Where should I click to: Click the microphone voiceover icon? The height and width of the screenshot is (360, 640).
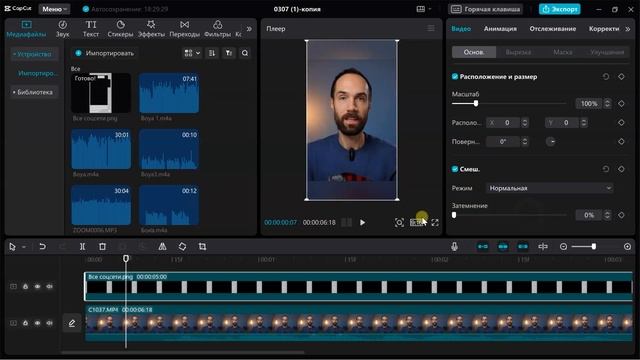click(454, 247)
